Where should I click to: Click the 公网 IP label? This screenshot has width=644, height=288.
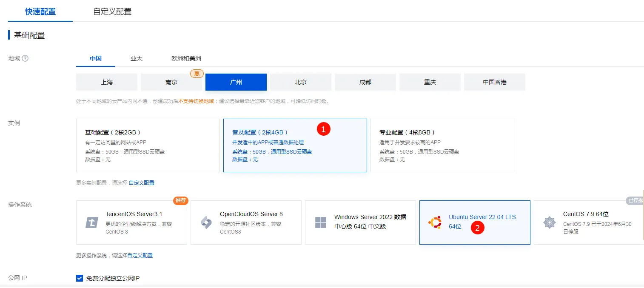click(18, 278)
